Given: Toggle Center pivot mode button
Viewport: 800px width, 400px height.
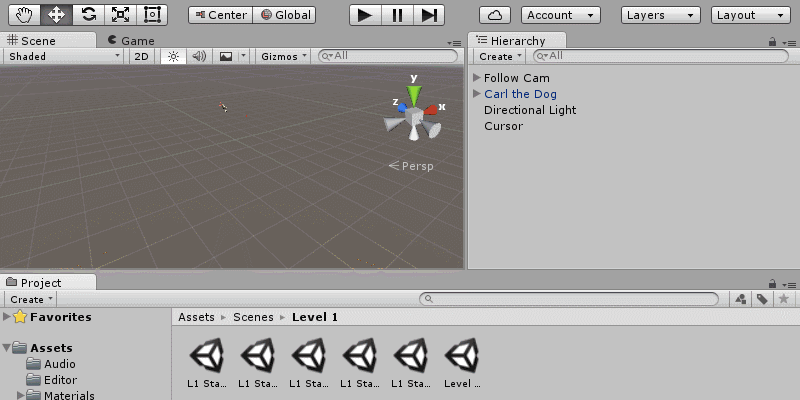Looking at the screenshot, I should click(x=220, y=15).
